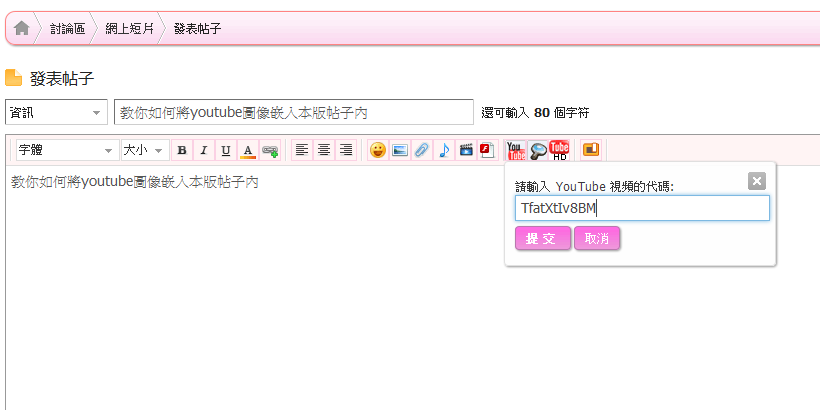Align text left
This screenshot has width=820, height=410.
click(302, 151)
